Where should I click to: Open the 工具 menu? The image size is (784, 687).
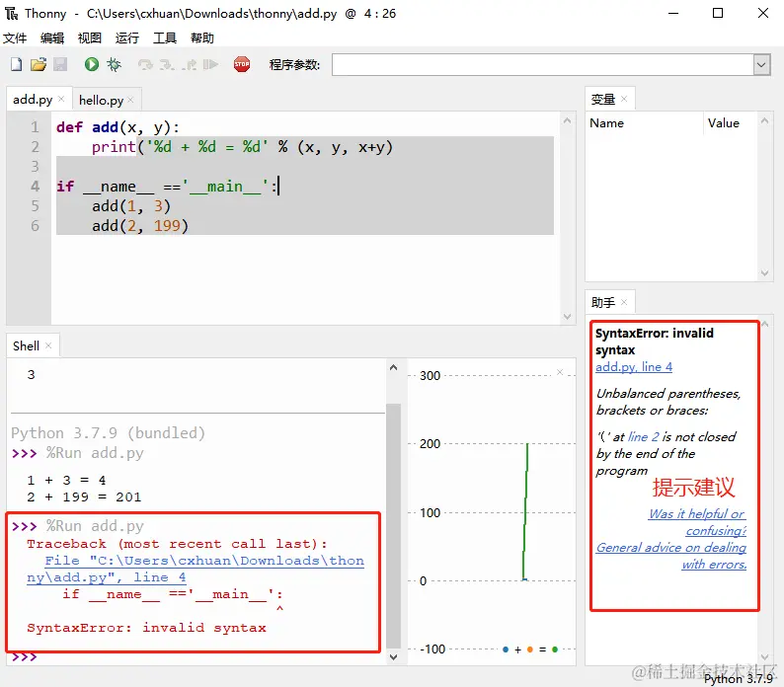(x=165, y=38)
